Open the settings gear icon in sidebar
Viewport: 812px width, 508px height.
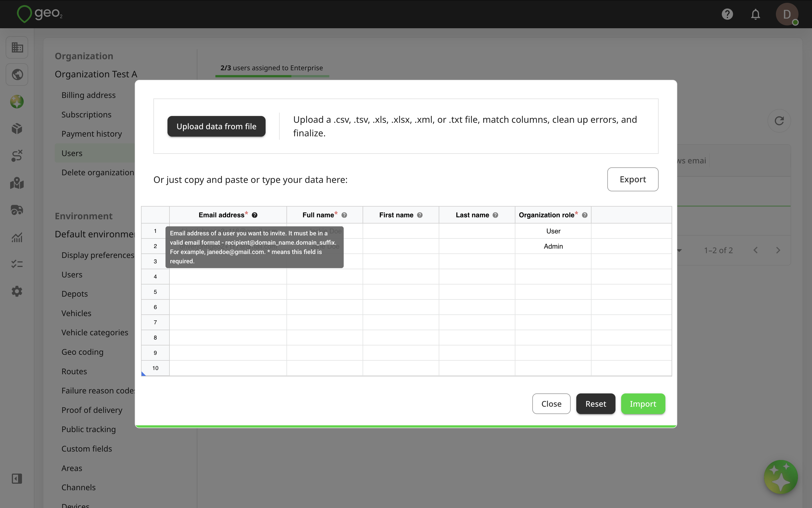[x=17, y=291]
